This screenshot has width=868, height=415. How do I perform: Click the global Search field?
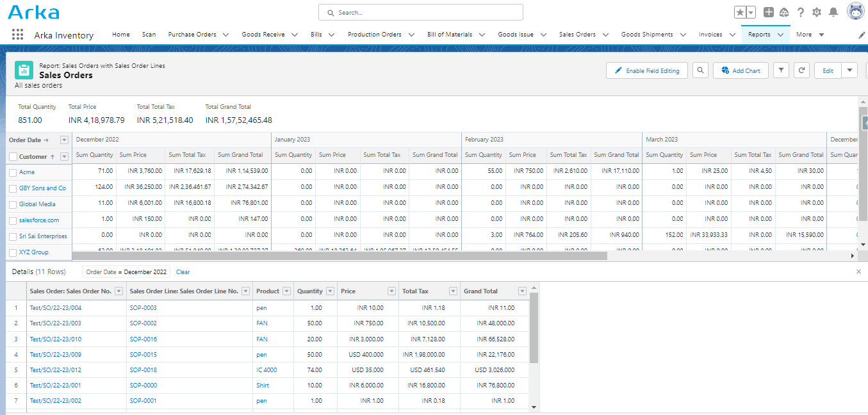point(420,12)
